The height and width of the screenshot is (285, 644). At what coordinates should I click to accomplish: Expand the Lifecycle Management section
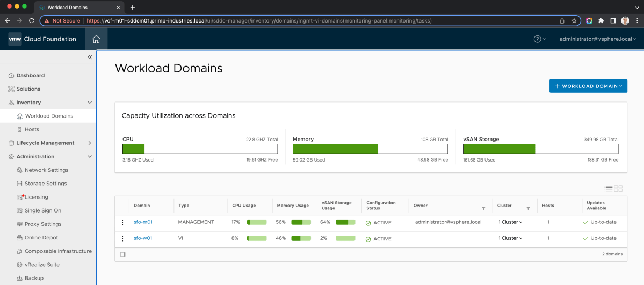coord(90,143)
